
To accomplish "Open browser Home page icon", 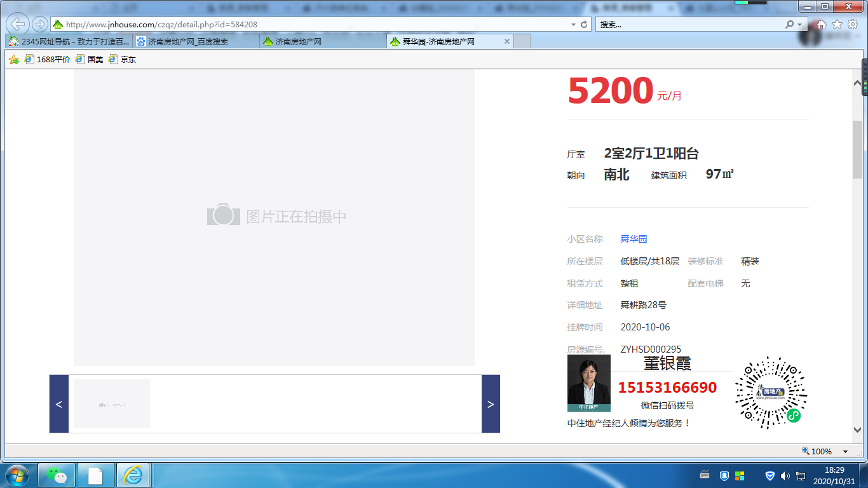I will click(x=822, y=24).
